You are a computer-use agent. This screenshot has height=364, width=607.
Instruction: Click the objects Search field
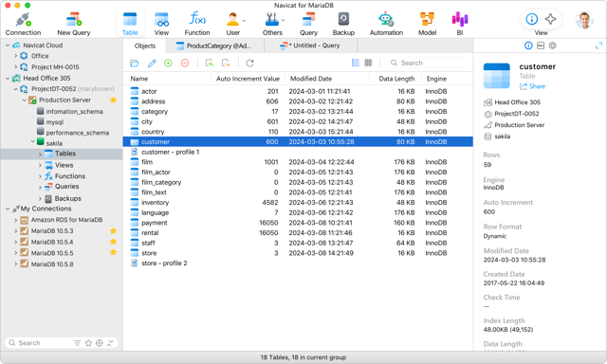[426, 63]
